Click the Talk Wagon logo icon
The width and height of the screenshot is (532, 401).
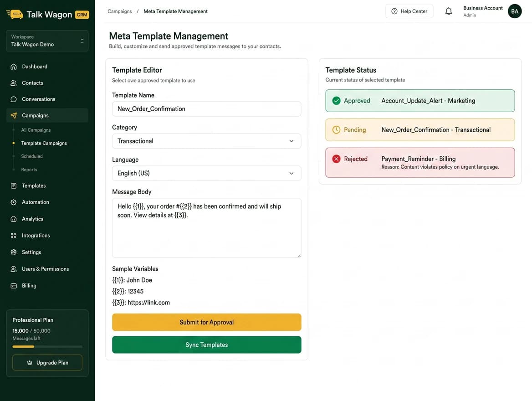[x=15, y=14]
